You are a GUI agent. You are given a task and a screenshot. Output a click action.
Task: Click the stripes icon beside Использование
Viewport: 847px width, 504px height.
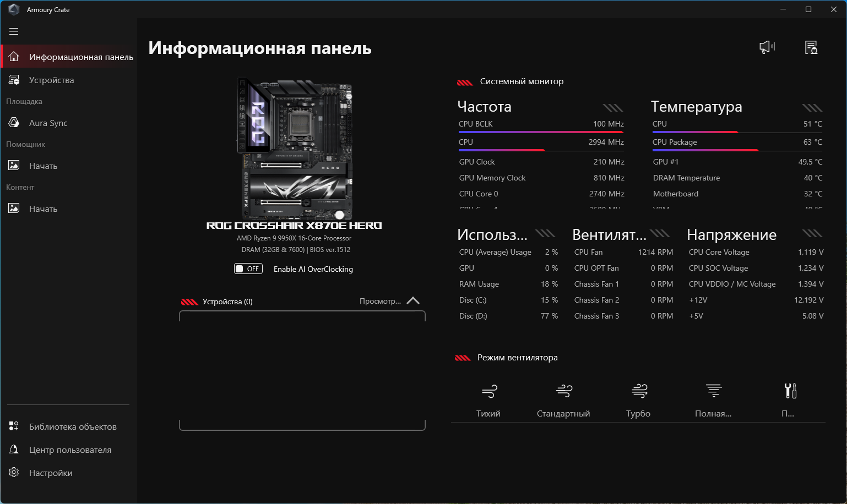(x=545, y=233)
